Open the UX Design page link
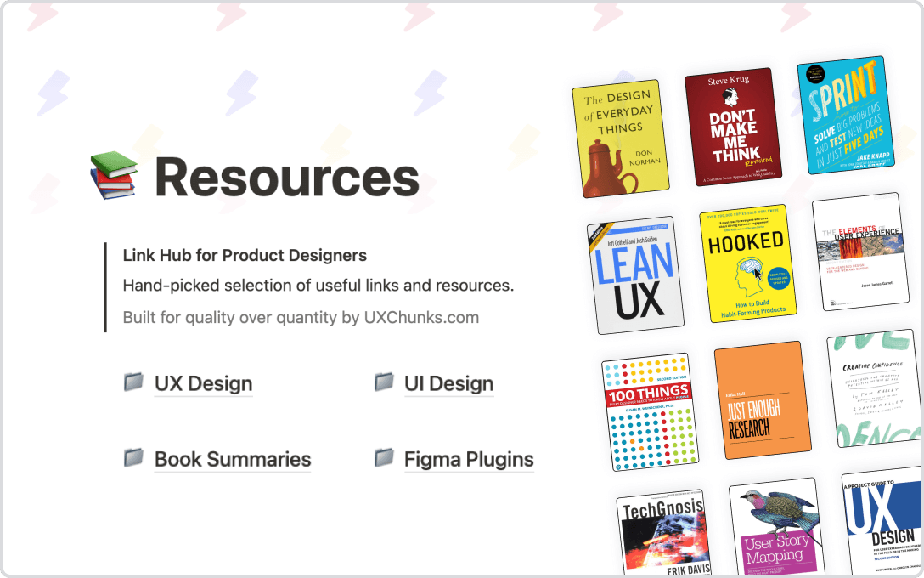The height and width of the screenshot is (578, 924). tap(203, 384)
